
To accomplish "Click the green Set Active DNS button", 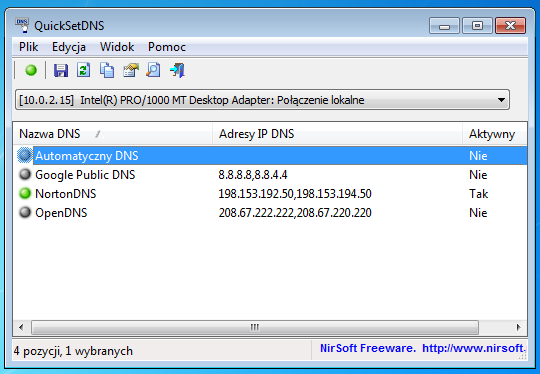I will (x=31, y=70).
